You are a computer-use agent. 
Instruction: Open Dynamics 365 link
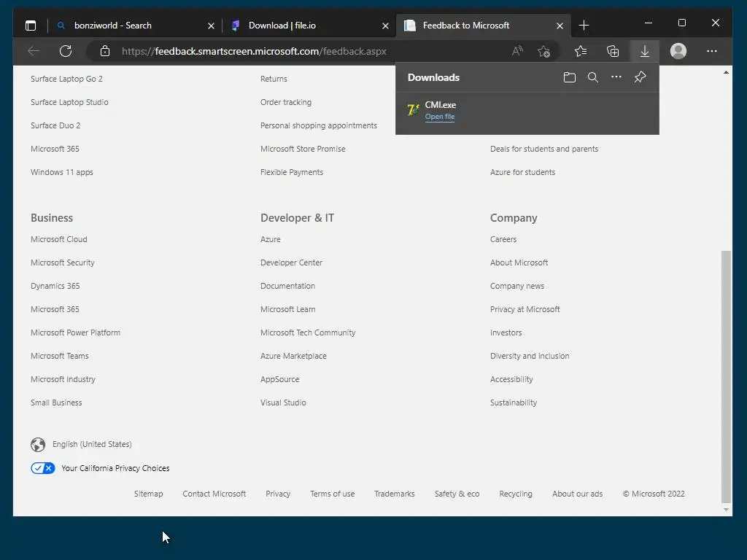click(55, 286)
